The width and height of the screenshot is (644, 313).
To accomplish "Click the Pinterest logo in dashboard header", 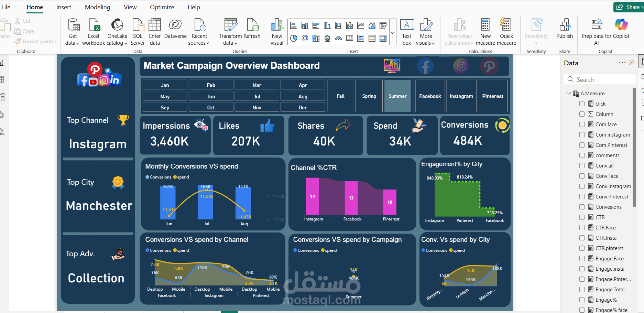I will point(489,66).
